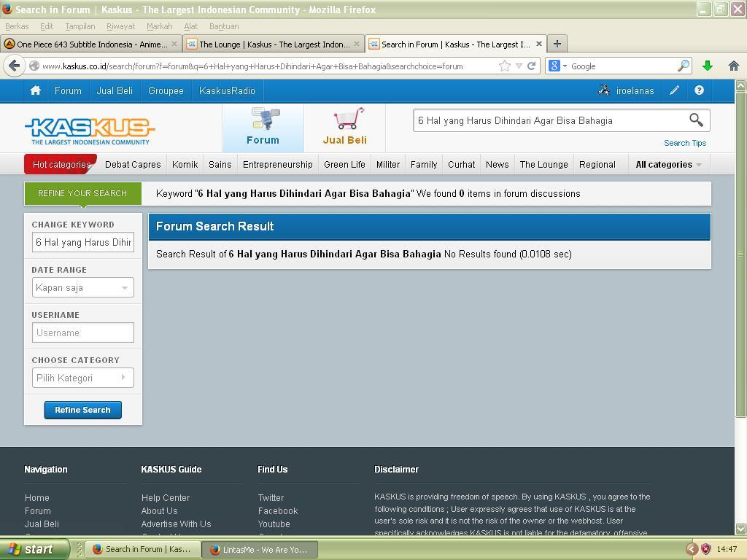Open the Markah menu
Viewport: 747px width, 560px height.
tap(160, 26)
